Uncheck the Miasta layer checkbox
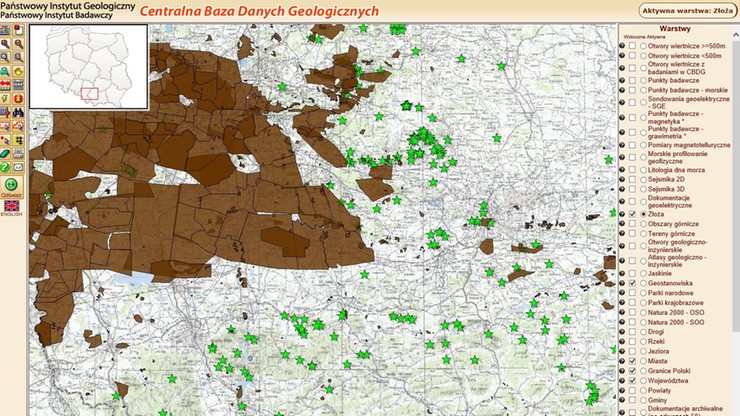This screenshot has width=740, height=416. point(632,361)
